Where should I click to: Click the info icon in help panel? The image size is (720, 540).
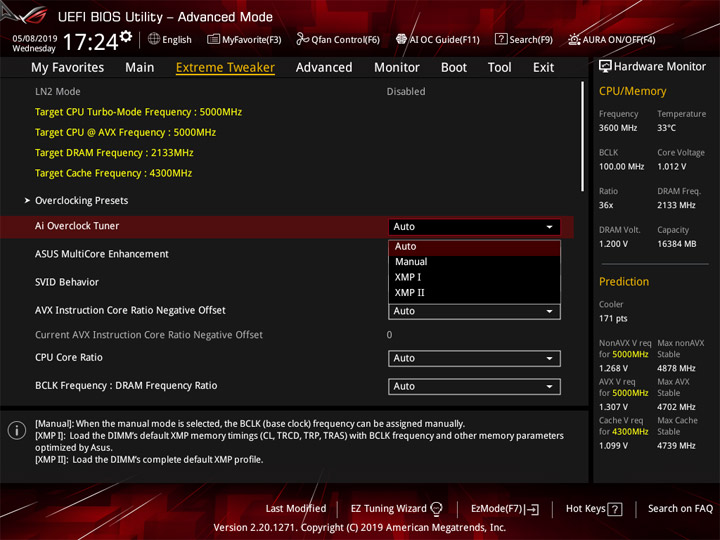[x=17, y=430]
